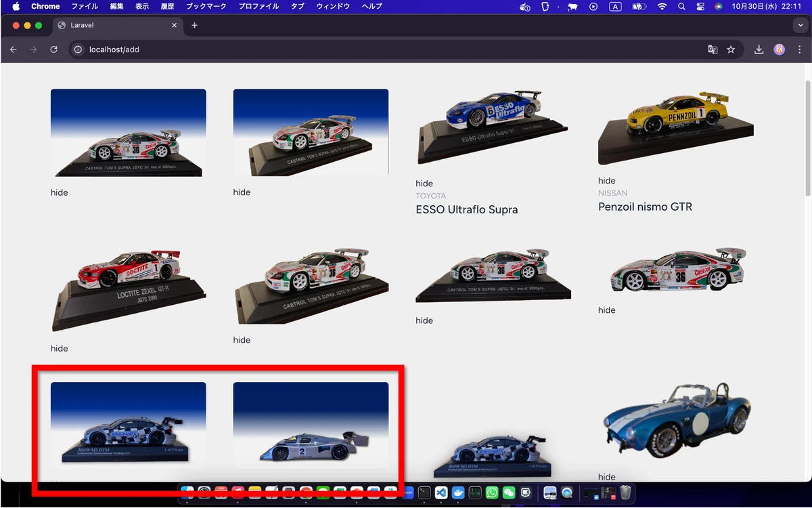Open the ブックマーク menu
Image resolution: width=812 pixels, height=508 pixels.
click(206, 7)
